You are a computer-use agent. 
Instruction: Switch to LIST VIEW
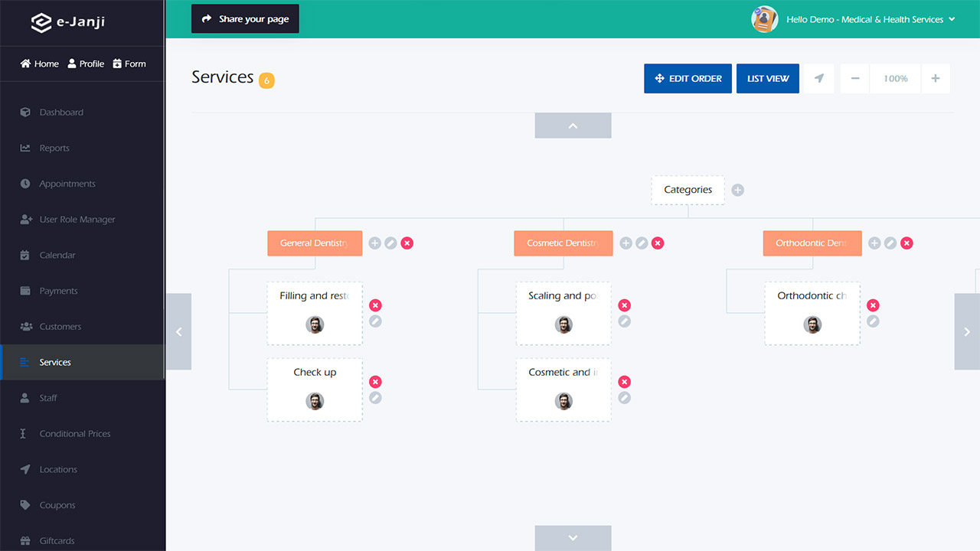point(768,78)
